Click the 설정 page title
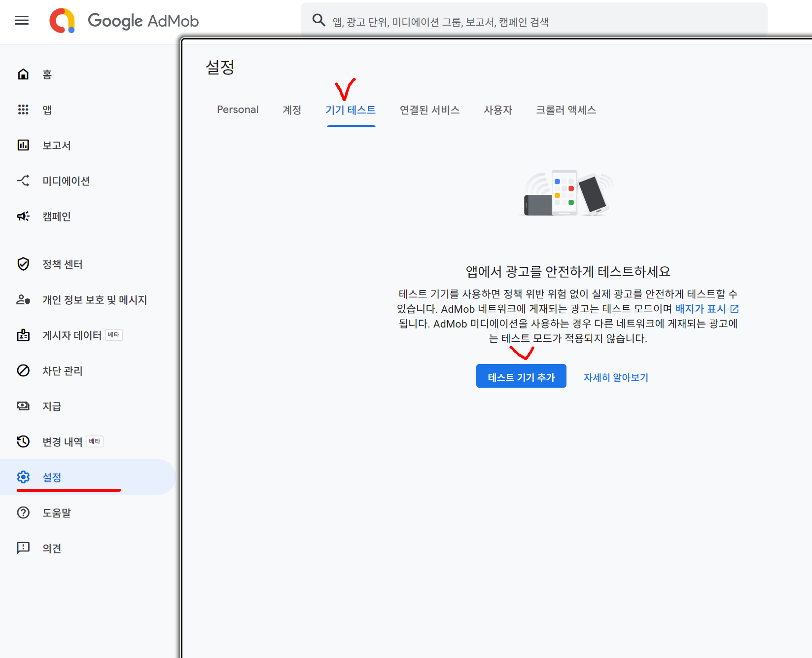The width and height of the screenshot is (812, 658). pyautogui.click(x=220, y=67)
